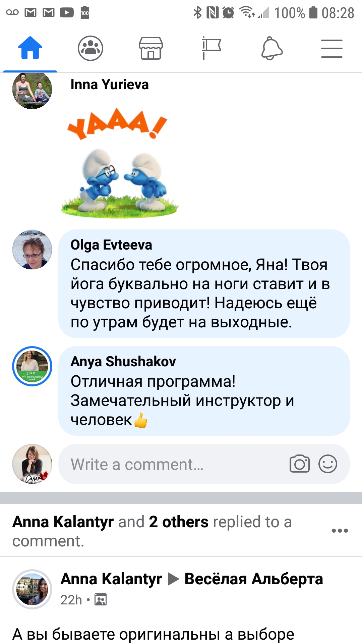This screenshot has width=362, height=644.
Task: Tap Olga Evteeva's profile picture
Action: coord(32,250)
